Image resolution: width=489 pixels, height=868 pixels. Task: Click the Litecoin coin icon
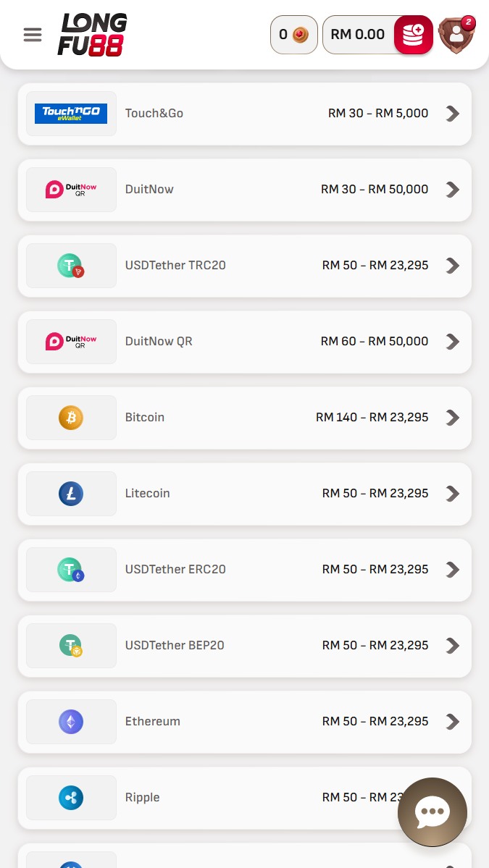(71, 494)
